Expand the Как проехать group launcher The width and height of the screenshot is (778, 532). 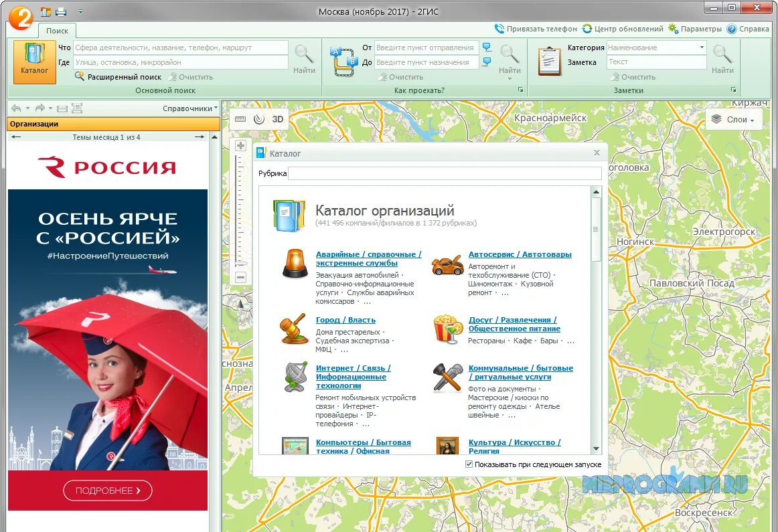tap(520, 90)
